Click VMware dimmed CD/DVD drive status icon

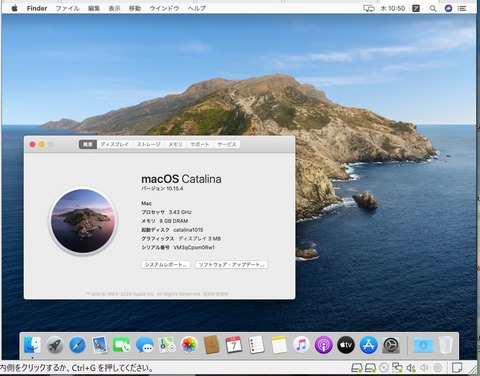pos(384,368)
